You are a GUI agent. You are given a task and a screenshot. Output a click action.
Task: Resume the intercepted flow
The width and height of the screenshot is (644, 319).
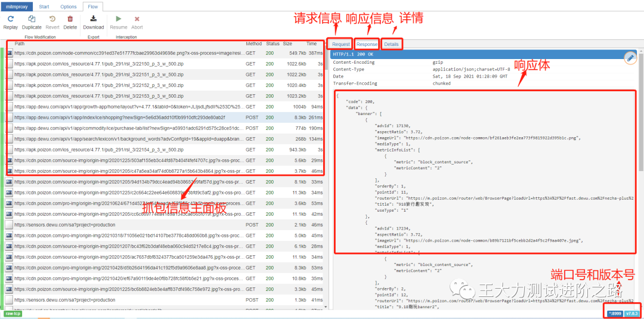pos(118,23)
